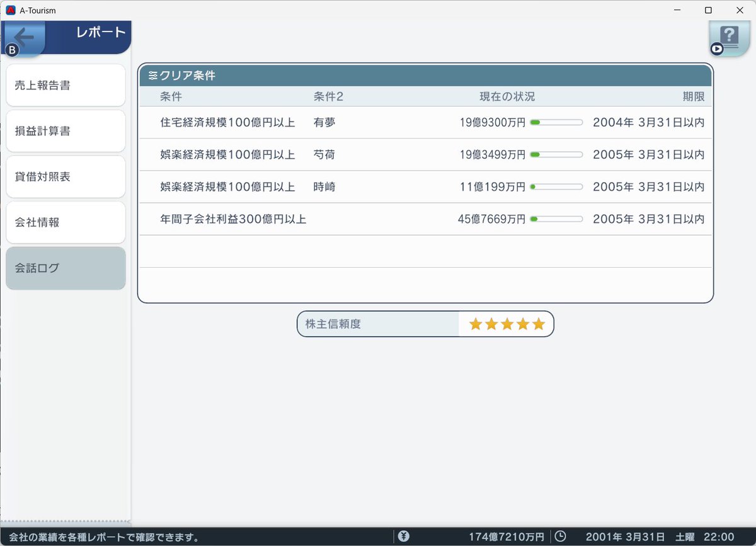Screen dimensions: 756x546
Task: Click the clear conditions filter icon
Action: point(153,76)
